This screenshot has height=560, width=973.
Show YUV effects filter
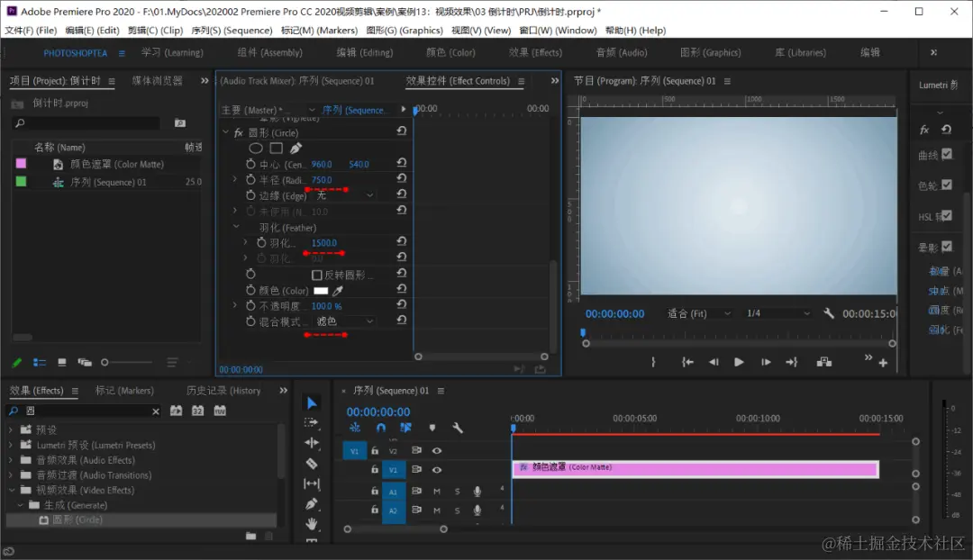tap(220, 411)
